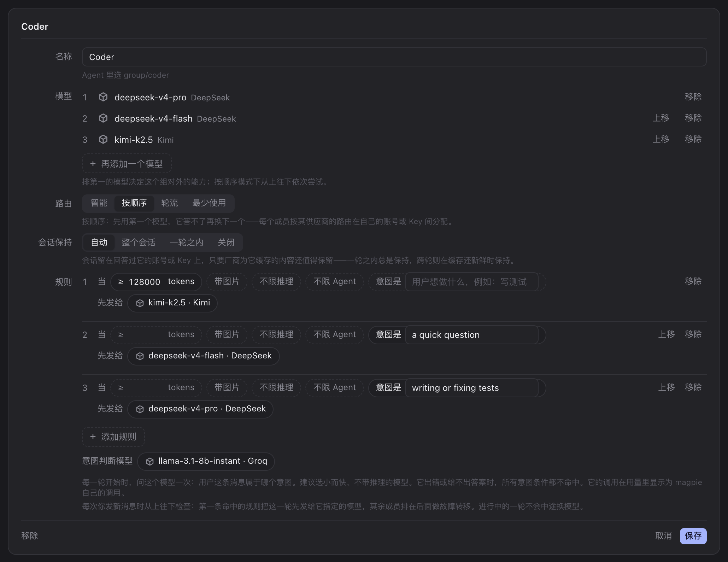Remove rule 1 with 128000 tokens condition

[693, 281]
